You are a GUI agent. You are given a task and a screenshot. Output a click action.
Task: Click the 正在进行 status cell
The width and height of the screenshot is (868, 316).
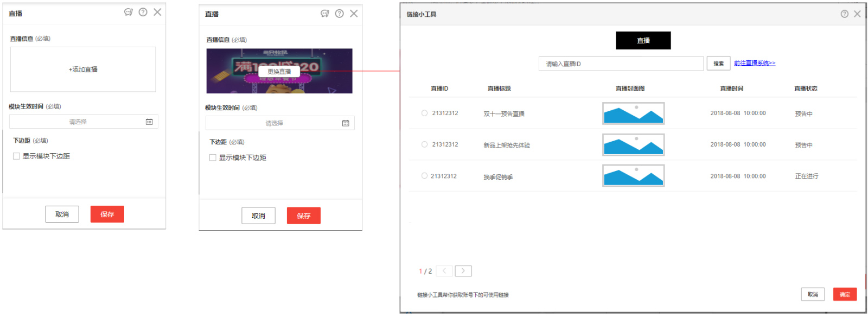807,176
